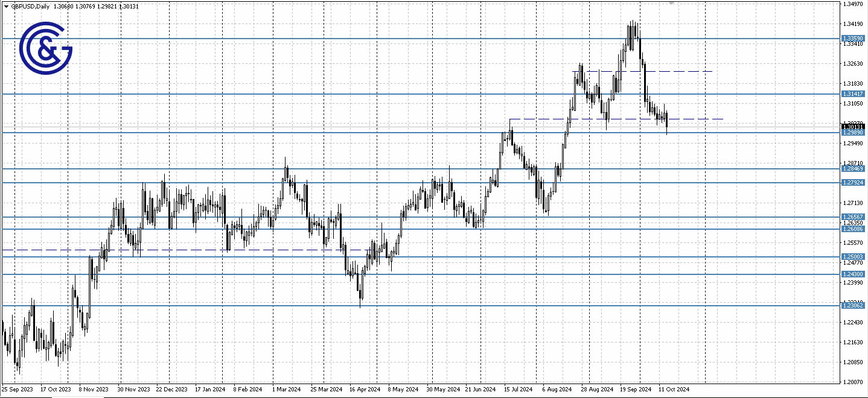Click the 1.26086 level label
This screenshot has height=398, width=868.
coord(854,230)
